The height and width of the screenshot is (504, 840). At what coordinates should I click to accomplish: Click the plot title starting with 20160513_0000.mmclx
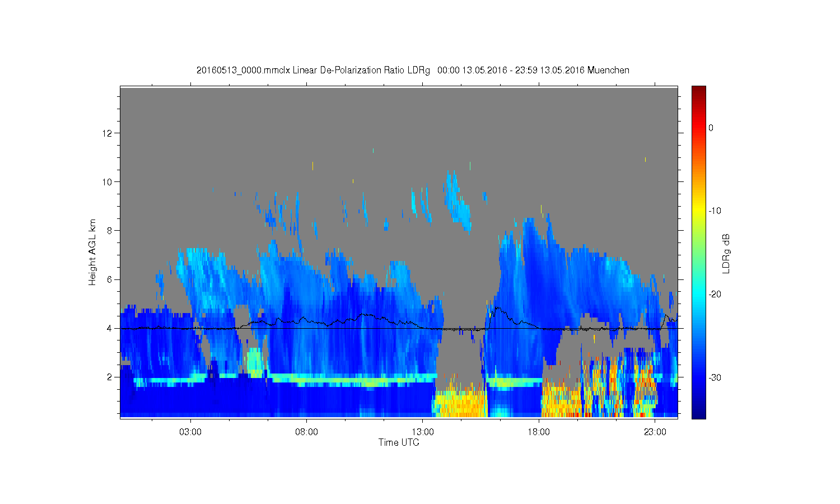pyautogui.click(x=413, y=70)
